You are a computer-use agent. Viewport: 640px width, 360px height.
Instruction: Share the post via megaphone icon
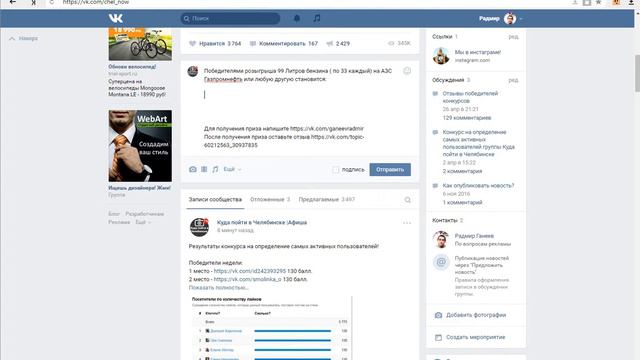tap(330, 43)
